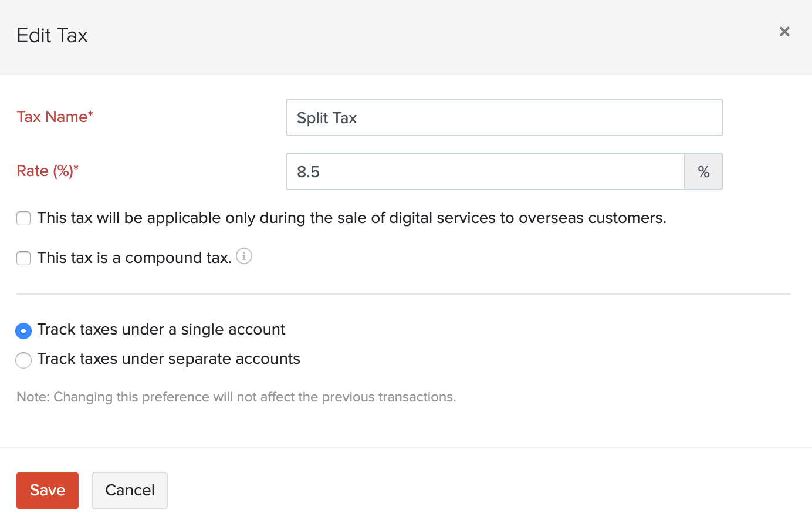Click the Rate (%) label

(48, 171)
